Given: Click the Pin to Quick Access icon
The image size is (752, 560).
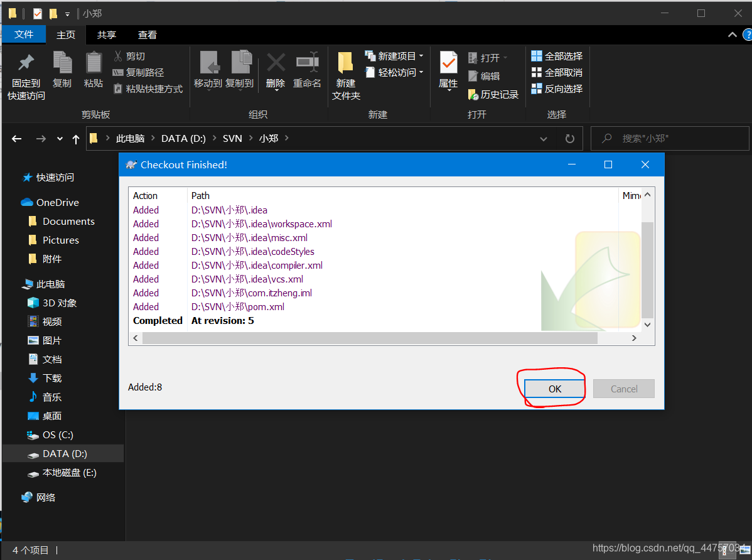Looking at the screenshot, I should [26, 63].
